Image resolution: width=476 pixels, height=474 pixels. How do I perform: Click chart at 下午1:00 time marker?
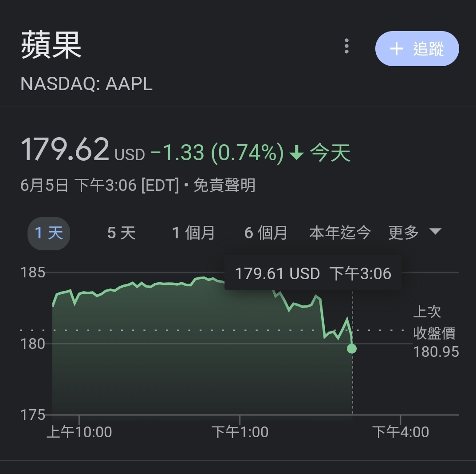coord(240,432)
